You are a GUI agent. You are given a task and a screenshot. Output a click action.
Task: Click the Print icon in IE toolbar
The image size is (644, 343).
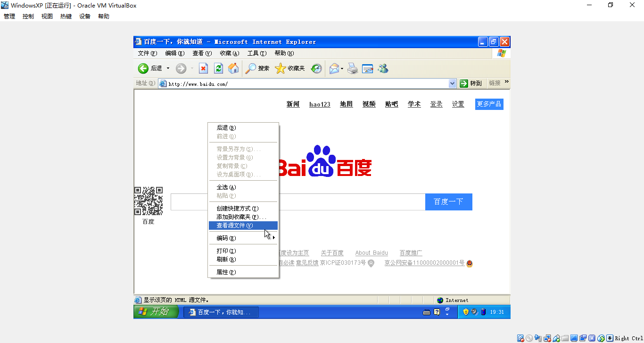pos(352,68)
